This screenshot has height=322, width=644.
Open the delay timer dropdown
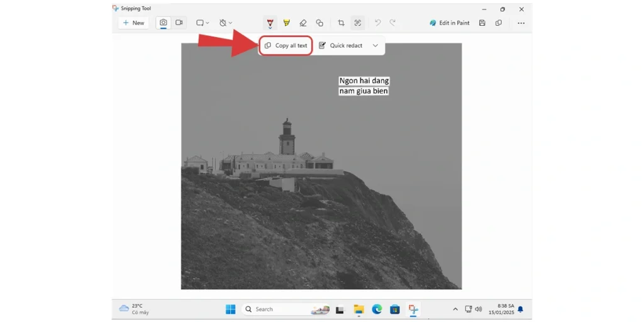click(226, 23)
